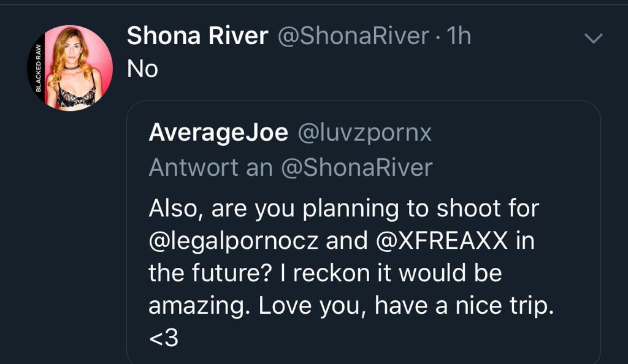This screenshot has height=364, width=628.
Task: Click the 1h tweet timestamp
Action: click(459, 37)
